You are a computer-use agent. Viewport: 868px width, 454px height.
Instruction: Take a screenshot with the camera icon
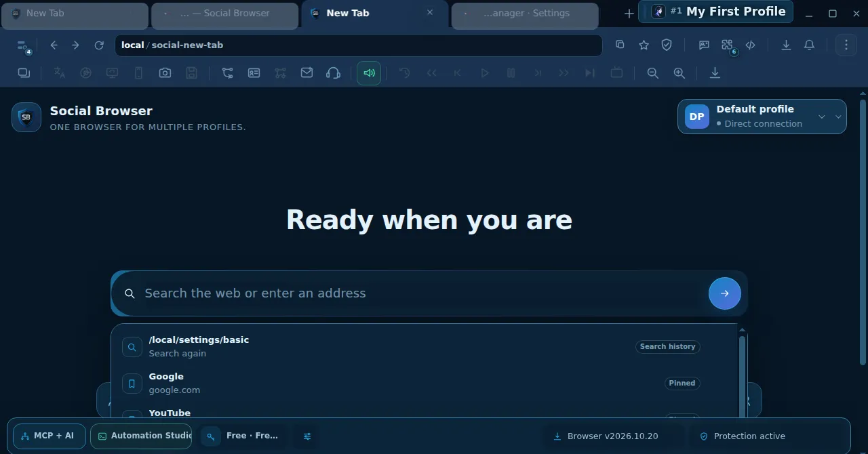click(x=165, y=73)
